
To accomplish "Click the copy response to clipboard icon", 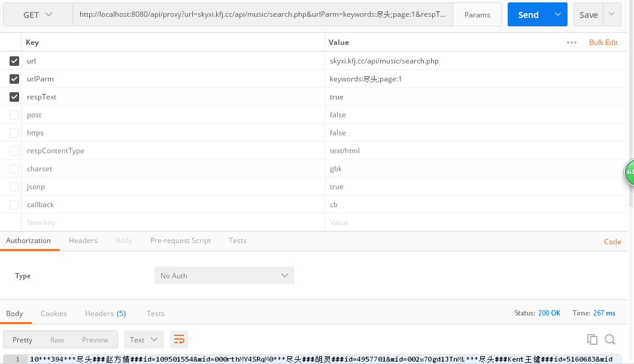I will pyautogui.click(x=592, y=339).
